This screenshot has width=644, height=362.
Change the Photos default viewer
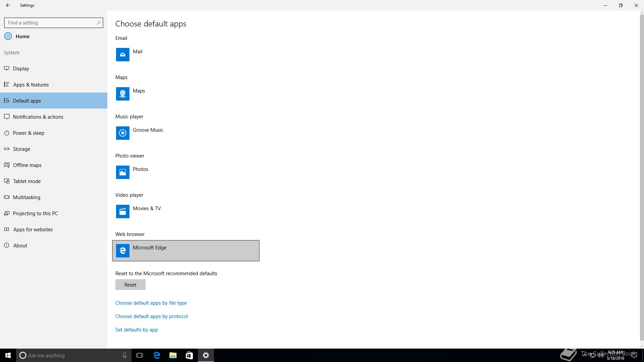tap(186, 172)
